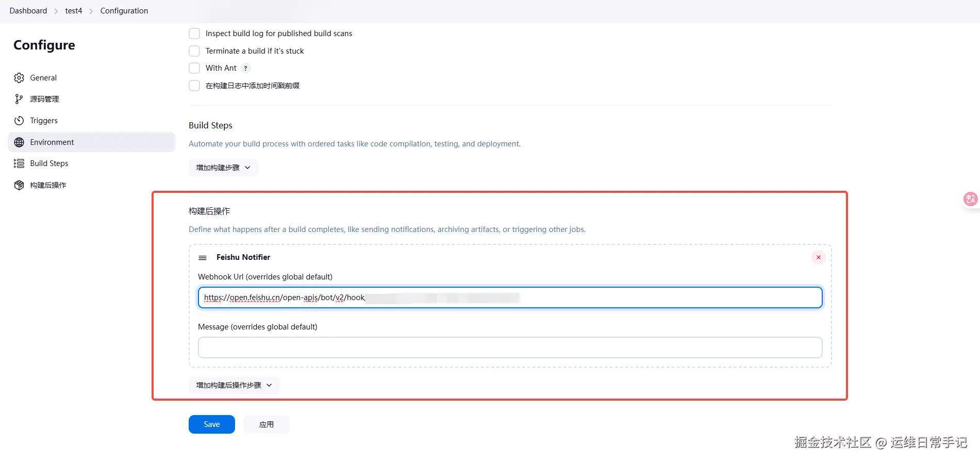Screen dimensions: 980x462
Task: Go to General section in sidebar
Action: [91, 78]
